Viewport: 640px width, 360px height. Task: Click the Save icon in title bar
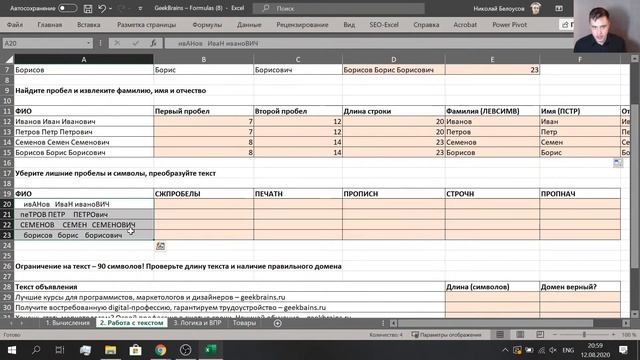point(88,8)
